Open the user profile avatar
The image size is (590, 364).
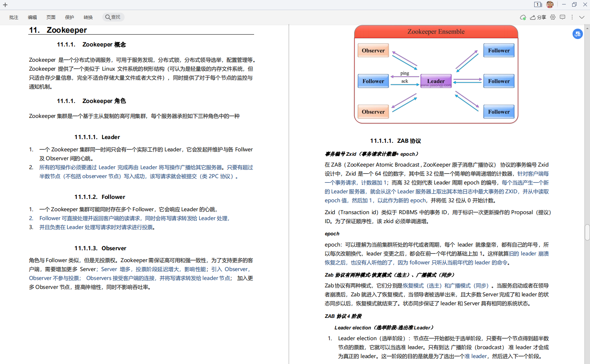[x=550, y=4]
